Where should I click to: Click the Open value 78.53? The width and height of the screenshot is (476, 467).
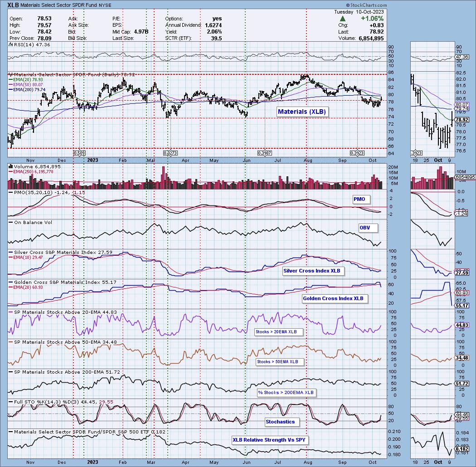[x=44, y=19]
